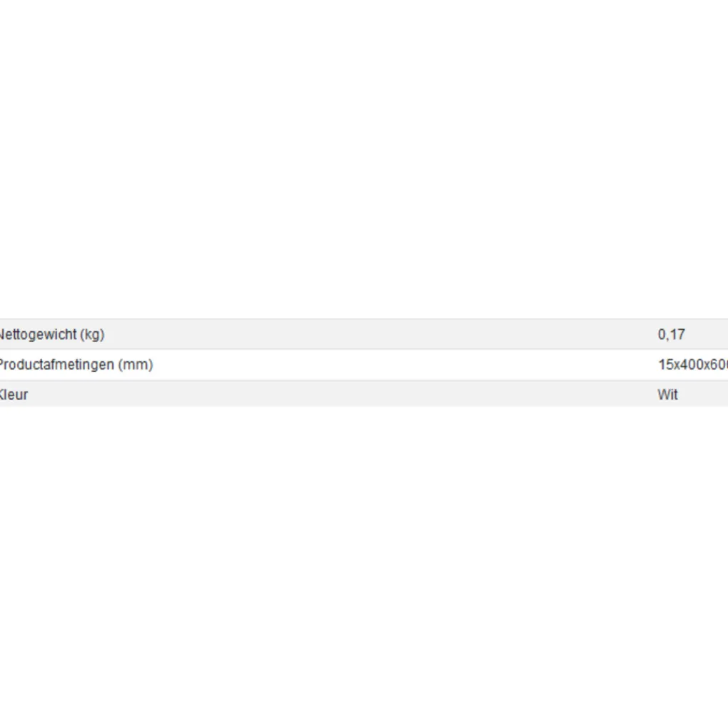Click the letter W in Wit
This screenshot has height=728, width=728.
pyautogui.click(x=663, y=395)
